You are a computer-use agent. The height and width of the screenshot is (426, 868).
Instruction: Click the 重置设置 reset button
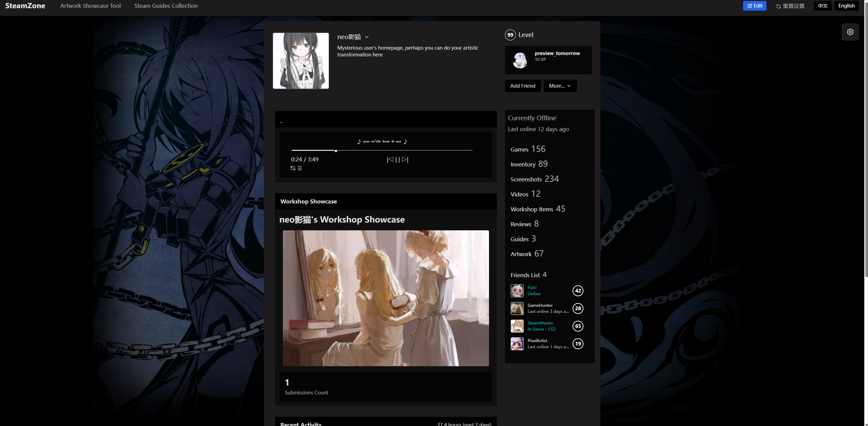(791, 6)
